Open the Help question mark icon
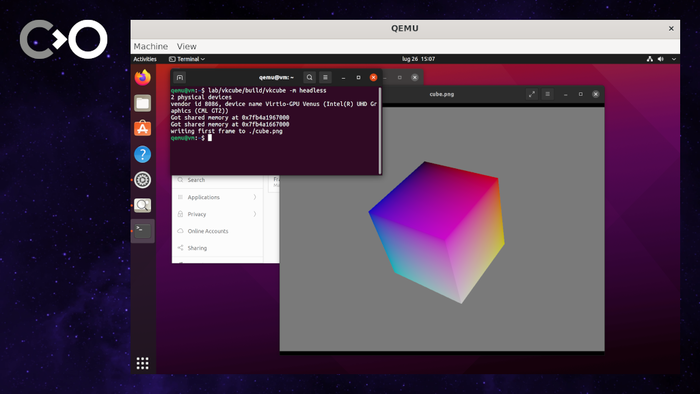700x394 pixels. 142,154
